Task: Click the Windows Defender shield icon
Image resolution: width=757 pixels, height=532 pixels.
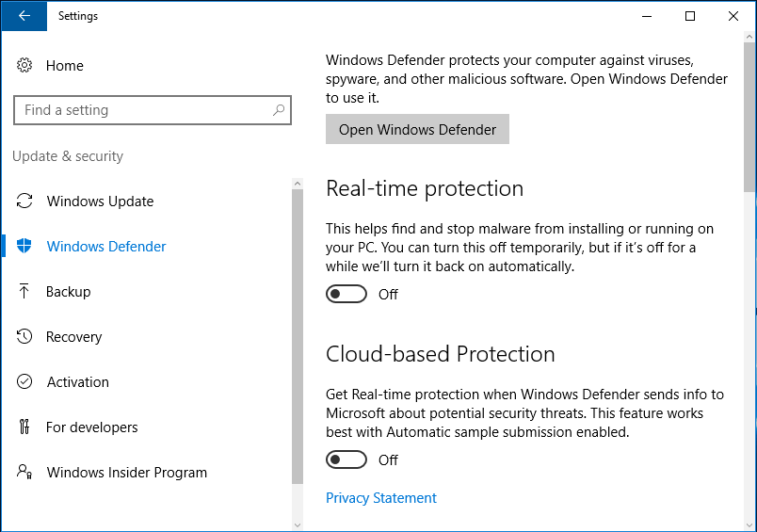Action: pyautogui.click(x=24, y=247)
